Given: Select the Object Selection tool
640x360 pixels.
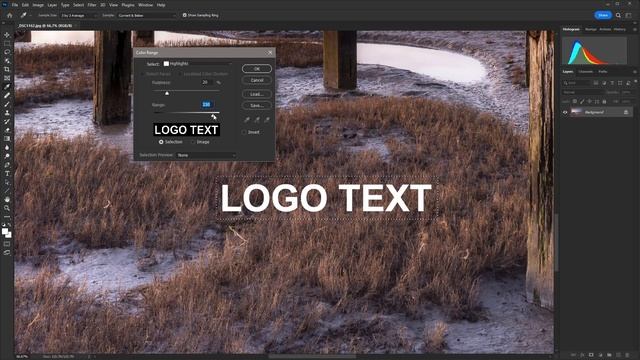Looking at the screenshot, I should pyautogui.click(x=7, y=60).
